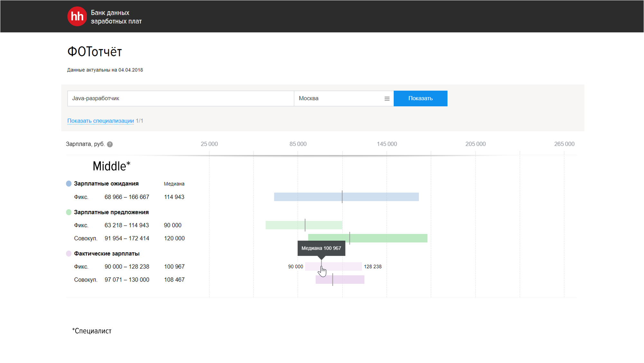The width and height of the screenshot is (644, 363).
Task: Click median marker on expectations bar
Action: 342,197
